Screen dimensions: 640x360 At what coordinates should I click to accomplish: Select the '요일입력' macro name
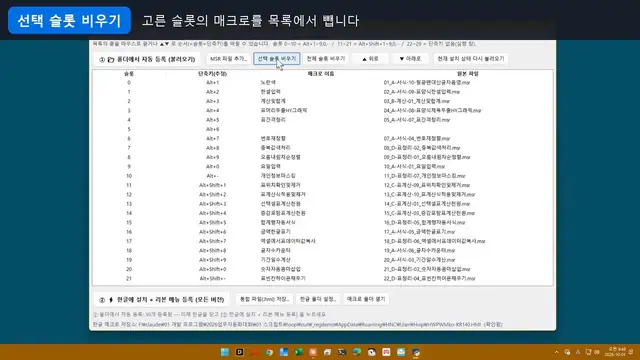click(x=270, y=167)
